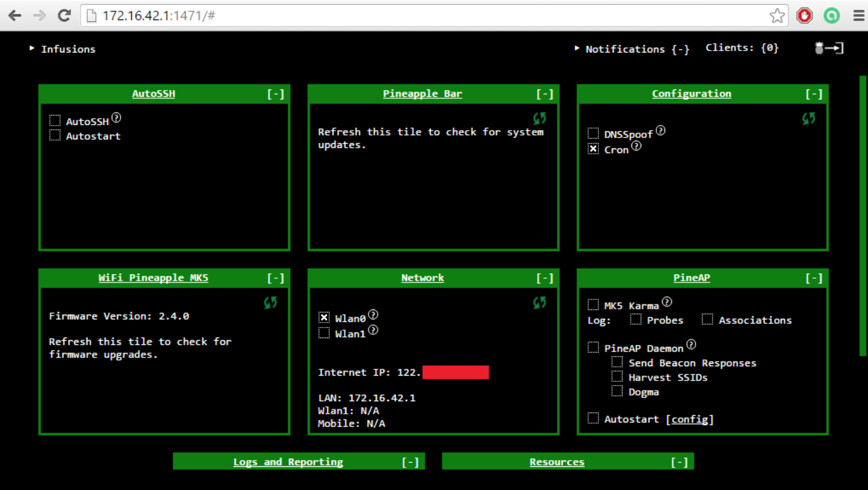This screenshot has height=490, width=868.
Task: Refresh the WiFi Pineapple MK5 tile
Action: point(270,302)
